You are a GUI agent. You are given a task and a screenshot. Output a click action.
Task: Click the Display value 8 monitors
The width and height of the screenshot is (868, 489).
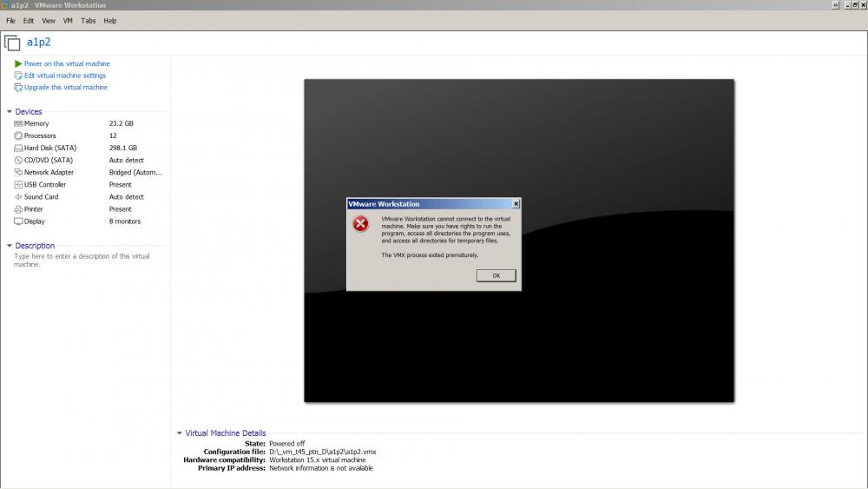click(124, 221)
